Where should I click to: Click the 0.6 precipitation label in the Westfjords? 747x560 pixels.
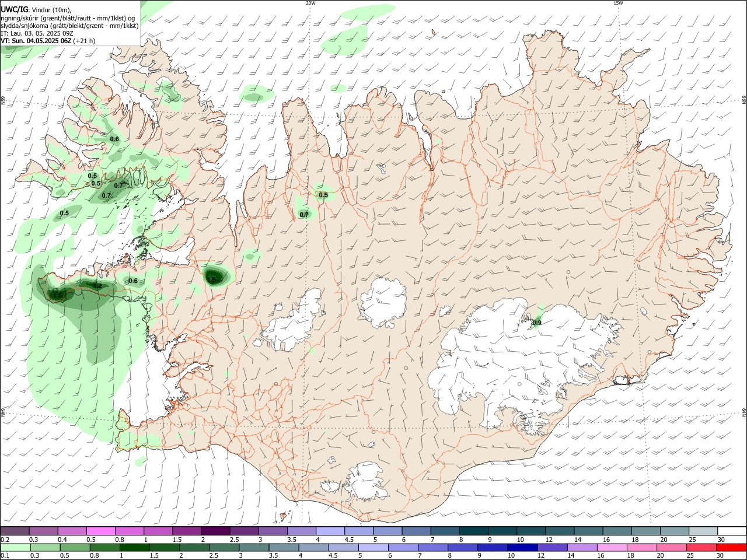[114, 139]
